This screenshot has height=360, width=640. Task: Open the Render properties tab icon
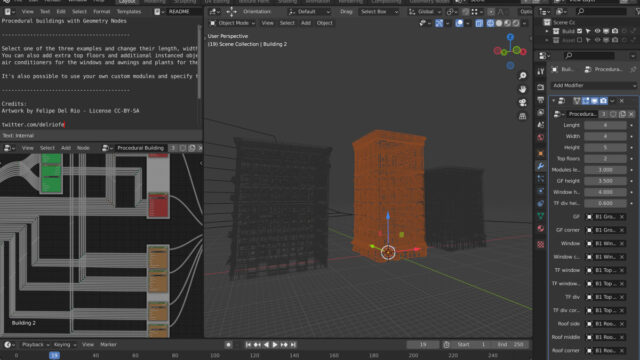[540, 87]
